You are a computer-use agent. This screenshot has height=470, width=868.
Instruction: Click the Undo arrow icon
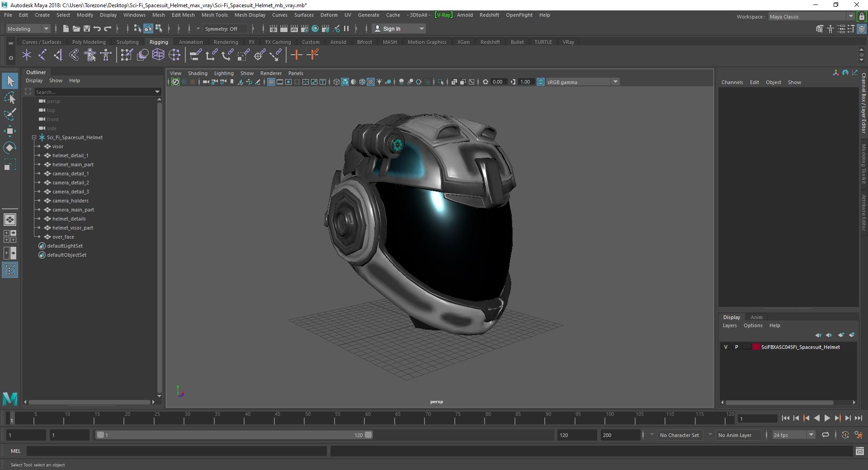coord(97,28)
